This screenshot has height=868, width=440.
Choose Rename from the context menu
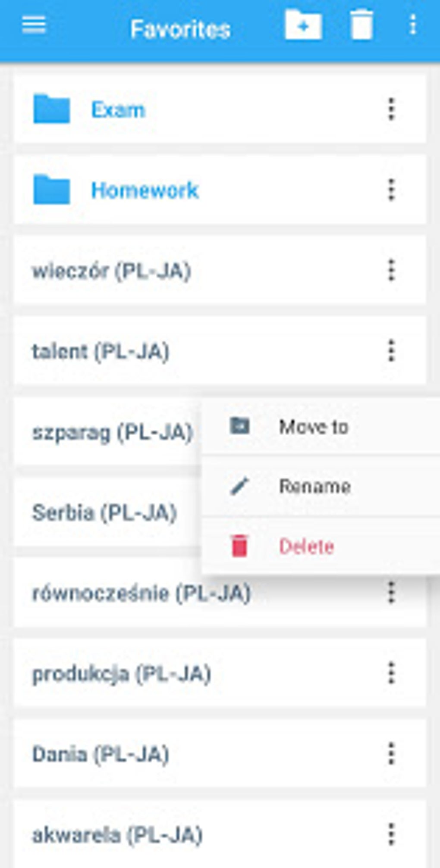[314, 487]
